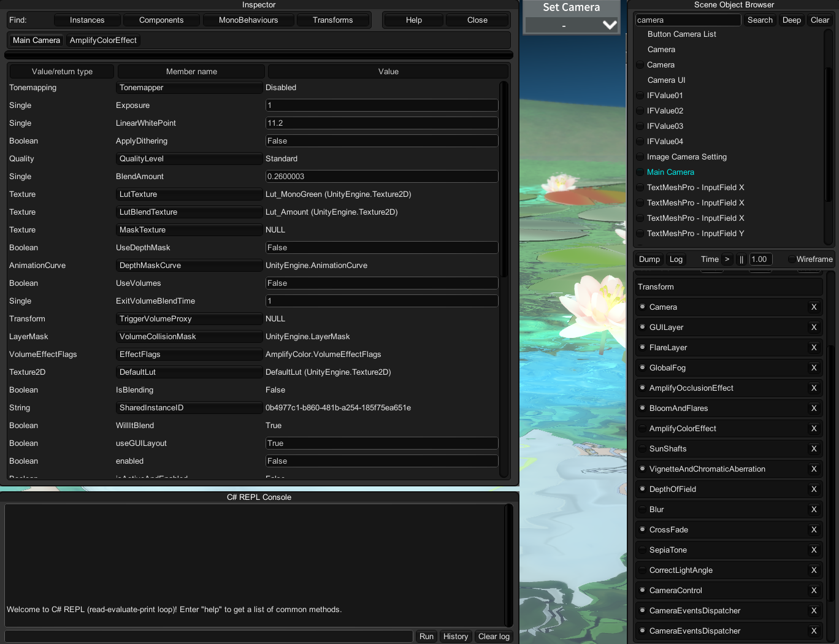Image resolution: width=839 pixels, height=644 pixels.
Task: Enable the BloomAndFlares component toggle
Action: [x=642, y=408]
